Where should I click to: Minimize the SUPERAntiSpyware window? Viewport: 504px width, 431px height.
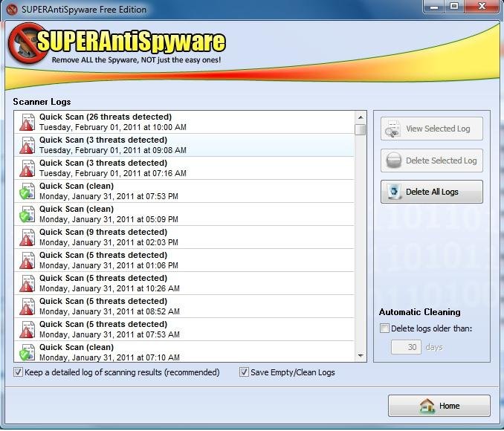pyautogui.click(x=434, y=7)
